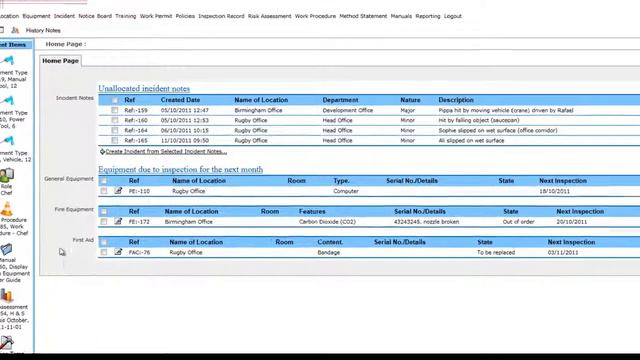640x360 pixels.
Task: Tick the checkbox for first aid FAC:-76
Action: pyautogui.click(x=104, y=252)
